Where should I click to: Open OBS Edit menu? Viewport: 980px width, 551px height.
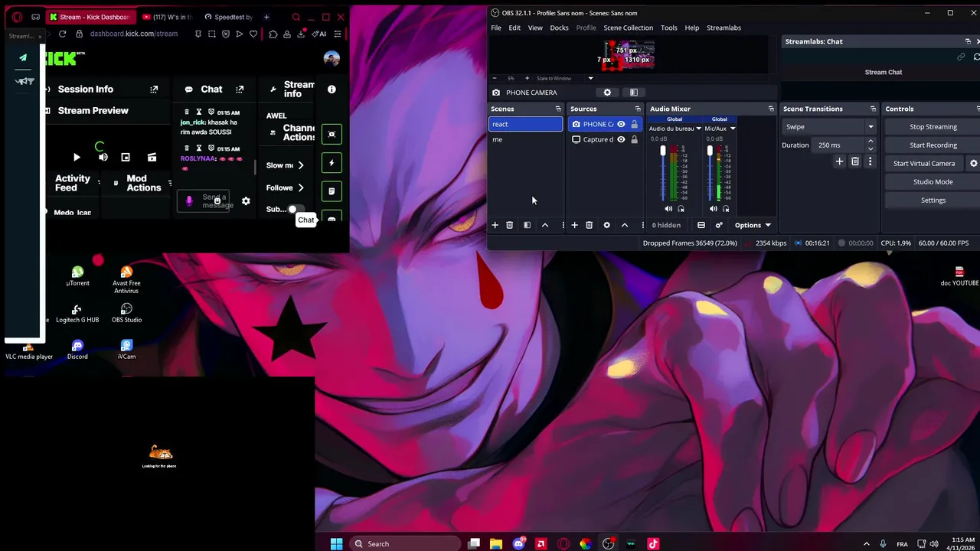pyautogui.click(x=514, y=28)
